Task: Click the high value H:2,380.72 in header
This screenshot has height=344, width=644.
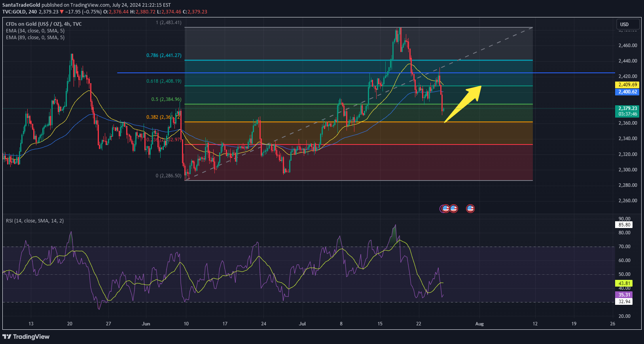Action: [x=143, y=12]
